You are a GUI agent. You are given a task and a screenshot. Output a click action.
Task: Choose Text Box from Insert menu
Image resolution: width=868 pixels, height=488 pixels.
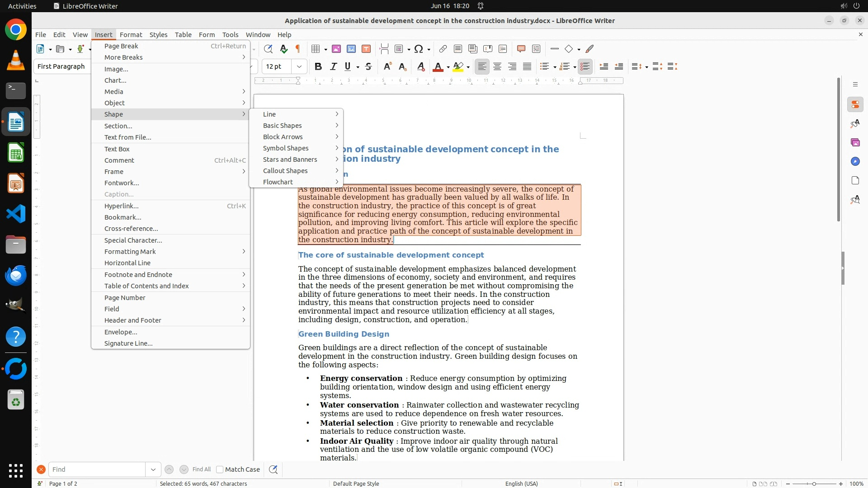coord(117,149)
